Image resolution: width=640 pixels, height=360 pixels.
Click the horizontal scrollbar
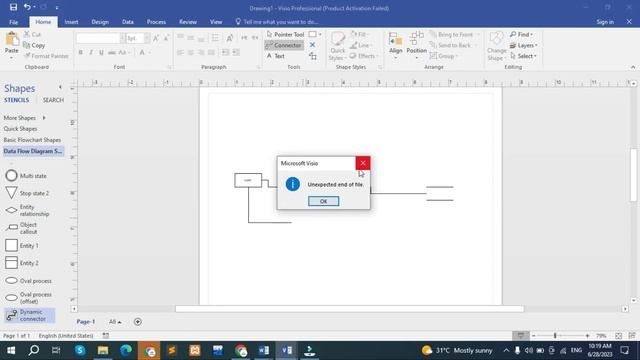tap(349, 309)
